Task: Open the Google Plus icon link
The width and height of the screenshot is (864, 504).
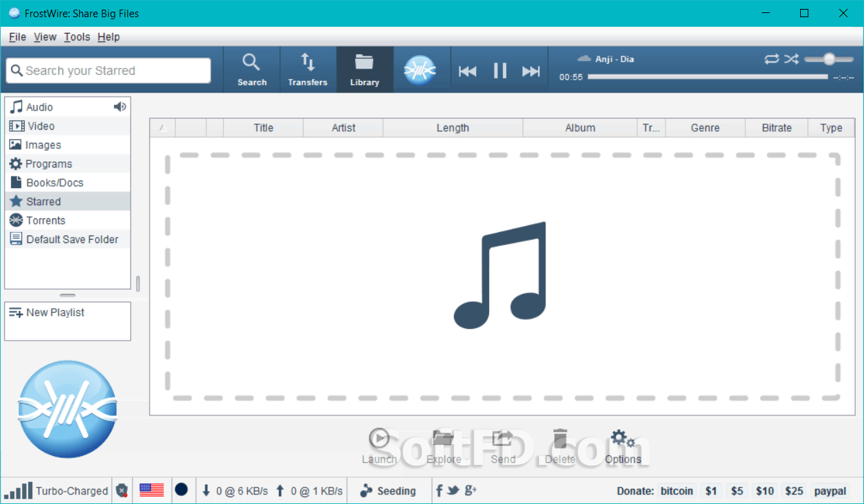Action: (470, 490)
